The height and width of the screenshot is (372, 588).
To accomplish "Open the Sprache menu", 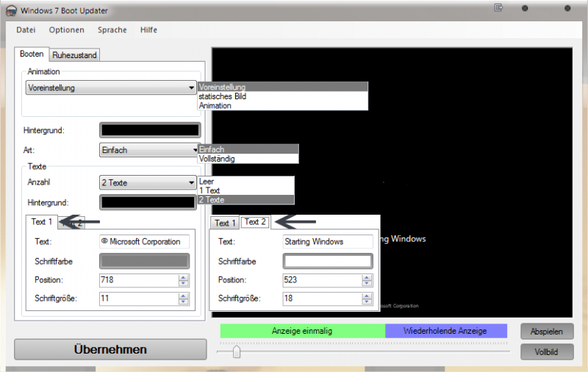I will [x=112, y=30].
